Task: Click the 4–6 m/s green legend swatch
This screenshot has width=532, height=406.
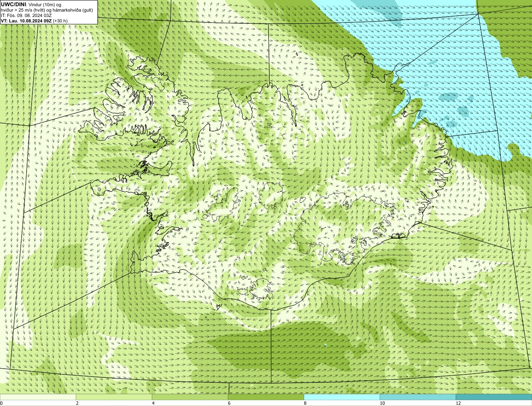Action: [190, 397]
